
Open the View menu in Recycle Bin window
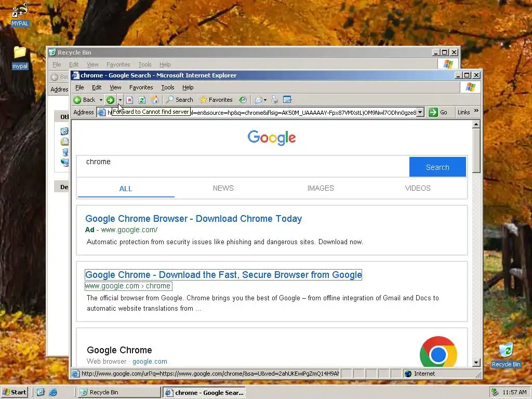click(x=92, y=64)
